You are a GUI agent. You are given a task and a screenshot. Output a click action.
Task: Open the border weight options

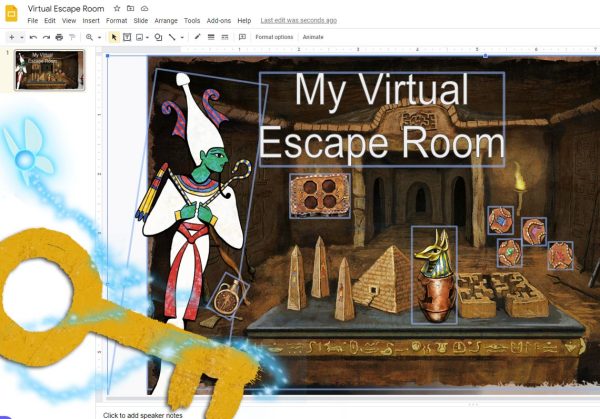[x=211, y=37]
